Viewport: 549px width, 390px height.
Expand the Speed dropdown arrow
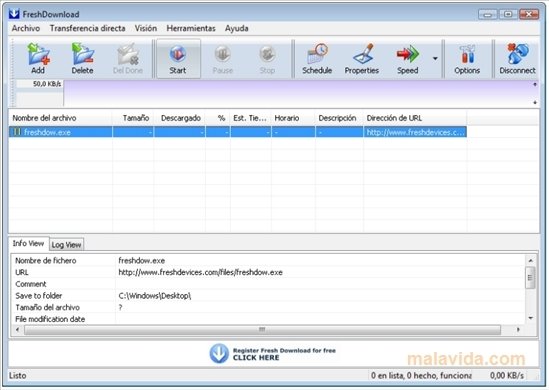pos(435,58)
